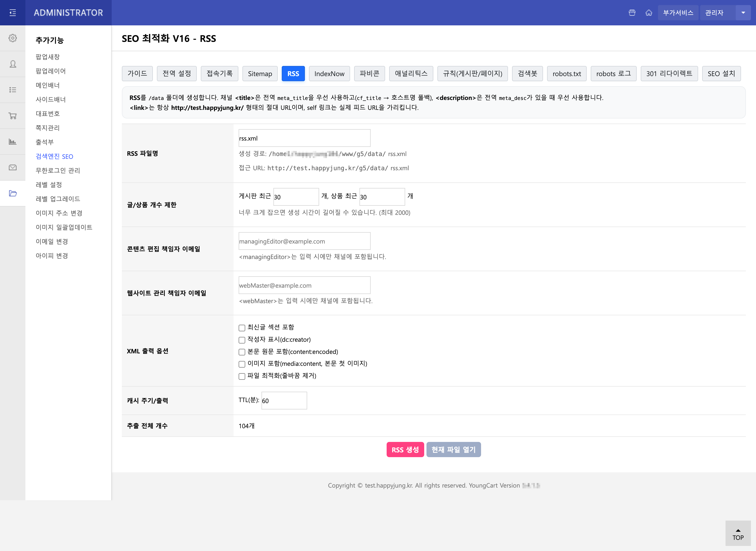
Task: Open the shopping cart sidebar icon
Action: coord(13,116)
